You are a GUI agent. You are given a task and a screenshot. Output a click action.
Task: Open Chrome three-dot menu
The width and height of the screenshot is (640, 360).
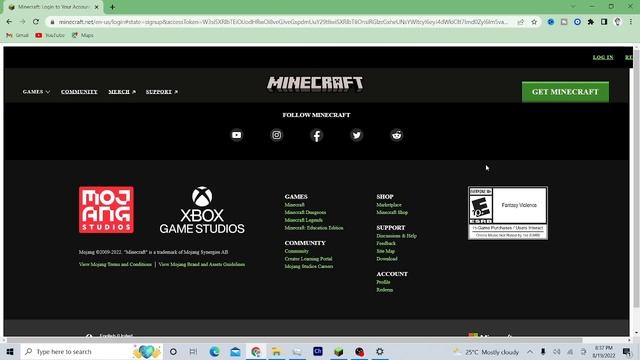pos(631,22)
